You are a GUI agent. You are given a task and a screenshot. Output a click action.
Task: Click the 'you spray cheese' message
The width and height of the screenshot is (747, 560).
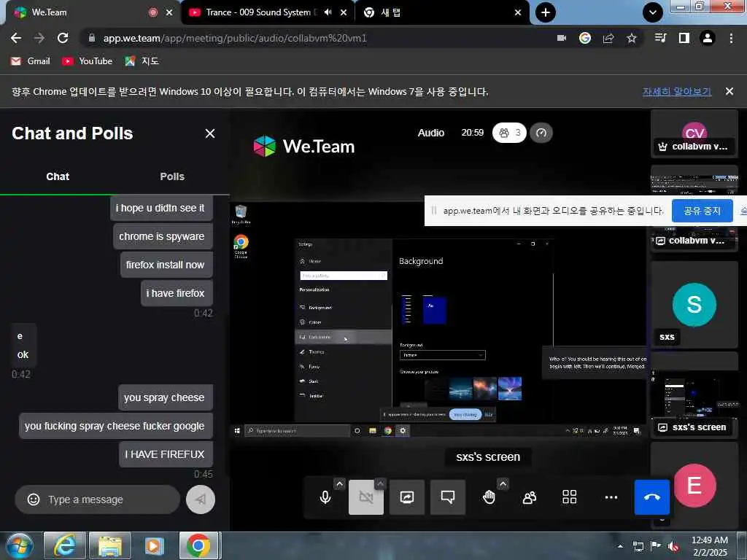pyautogui.click(x=166, y=397)
